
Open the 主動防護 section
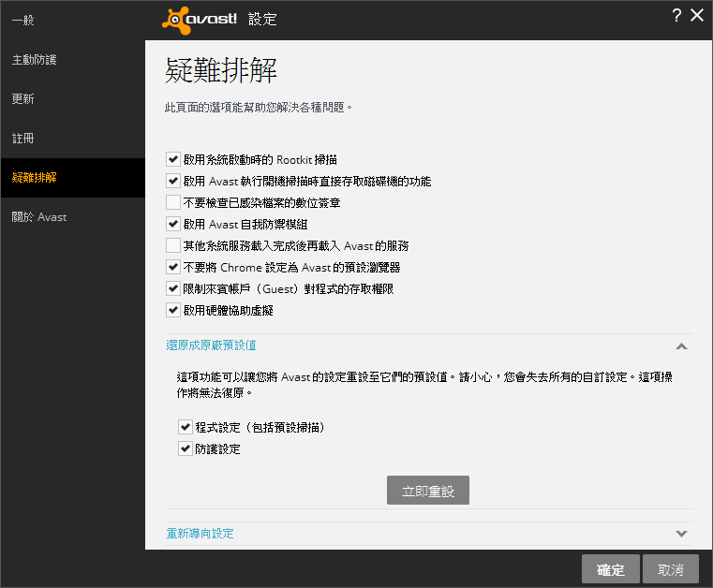[x=73, y=60]
